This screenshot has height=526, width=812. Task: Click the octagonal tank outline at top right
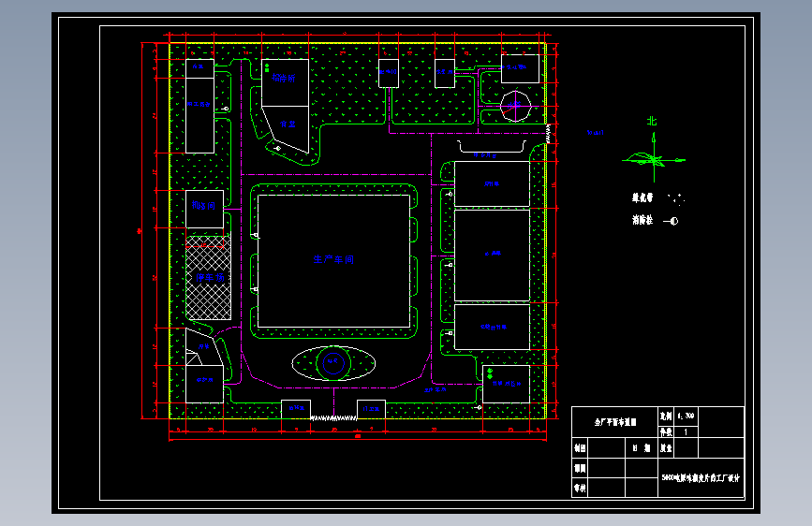pos(516,106)
